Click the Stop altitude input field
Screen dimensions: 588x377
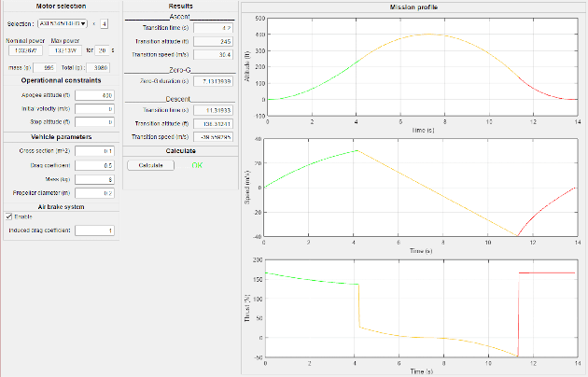pos(94,121)
